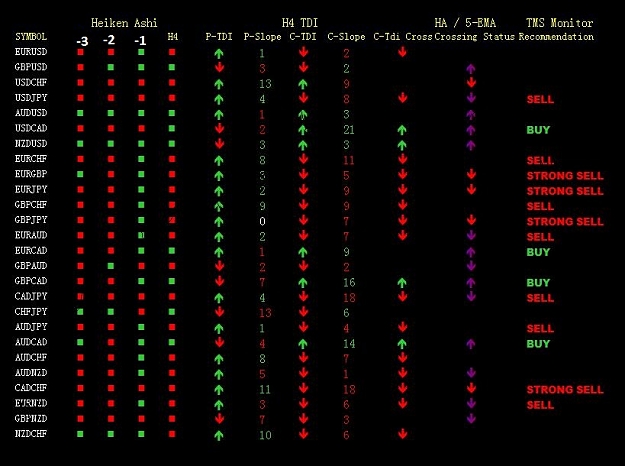This screenshot has width=625, height=466.
Task: Click the NZDUSD purple up arrow
Action: point(471,145)
